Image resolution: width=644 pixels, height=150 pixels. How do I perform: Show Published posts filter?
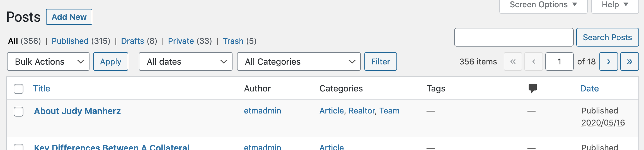pyautogui.click(x=70, y=41)
